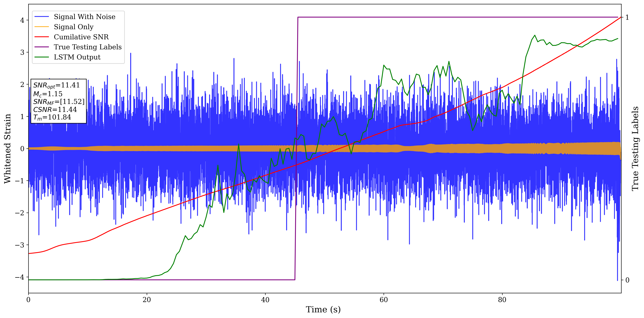Click the red Cumilative SNR legend line
Image resolution: width=644 pixels, height=318 pixels.
click(42, 37)
